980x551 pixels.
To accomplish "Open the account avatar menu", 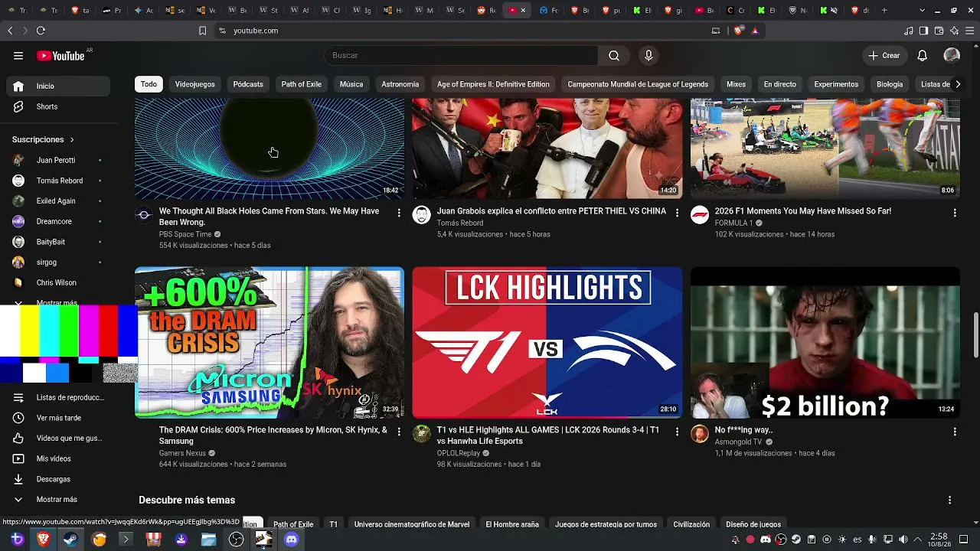I will pos(952,55).
